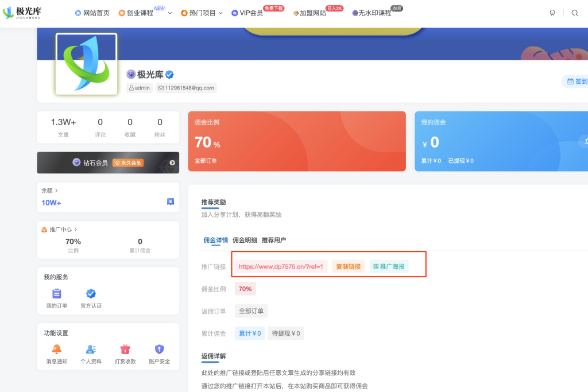Click the feedback lamp icon in header

coord(552,13)
